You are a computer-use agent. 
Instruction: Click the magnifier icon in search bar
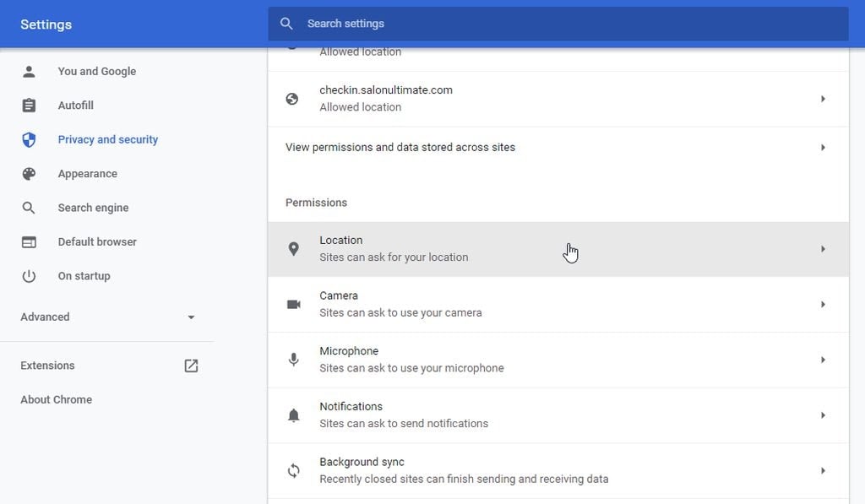(x=287, y=24)
